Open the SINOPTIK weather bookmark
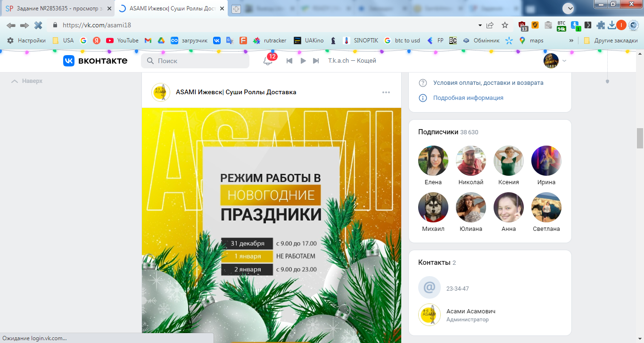 (x=361, y=41)
